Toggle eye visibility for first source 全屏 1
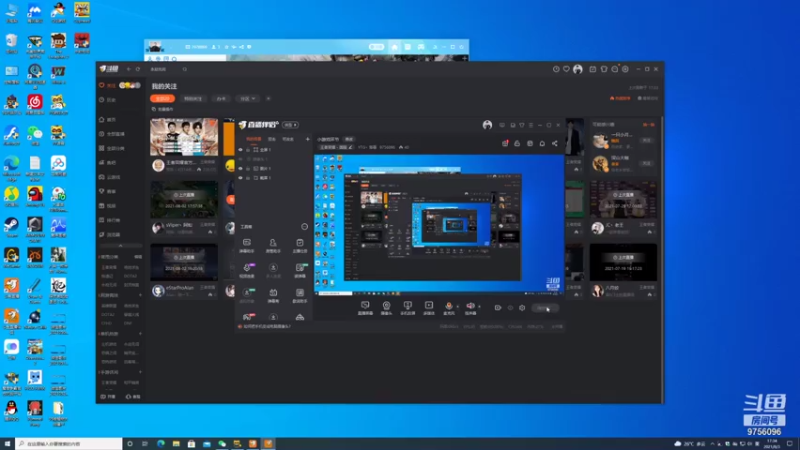The height and width of the screenshot is (450, 800). point(240,150)
